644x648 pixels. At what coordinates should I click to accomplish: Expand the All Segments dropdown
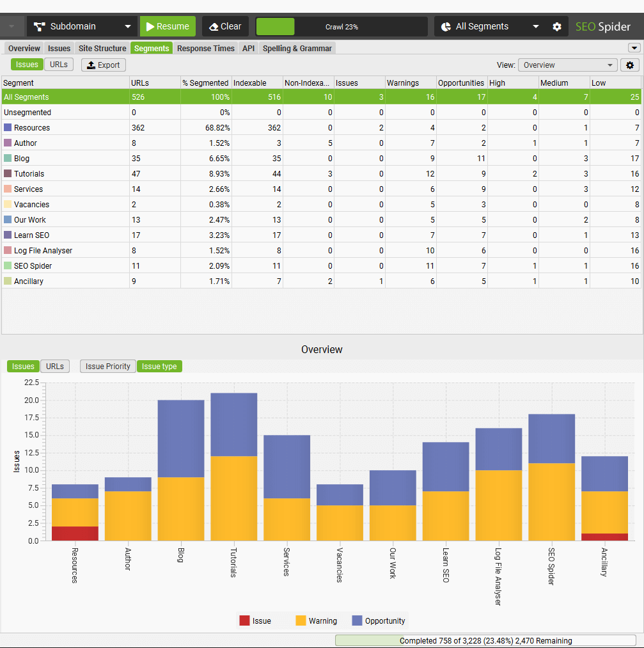tap(535, 27)
